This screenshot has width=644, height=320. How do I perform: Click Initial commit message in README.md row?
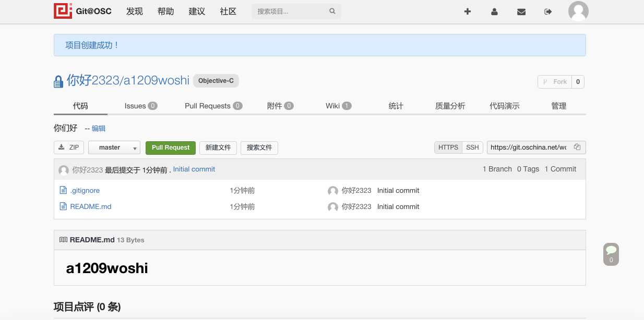click(x=398, y=206)
